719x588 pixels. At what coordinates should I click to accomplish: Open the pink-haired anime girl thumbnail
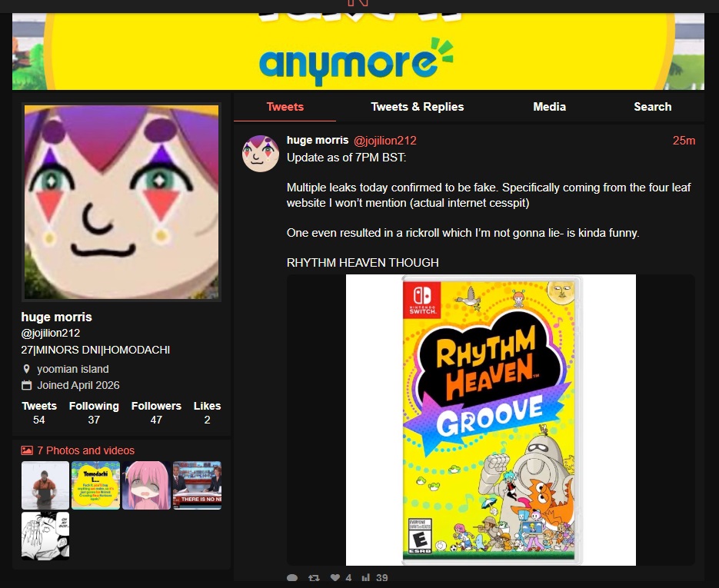coord(146,485)
